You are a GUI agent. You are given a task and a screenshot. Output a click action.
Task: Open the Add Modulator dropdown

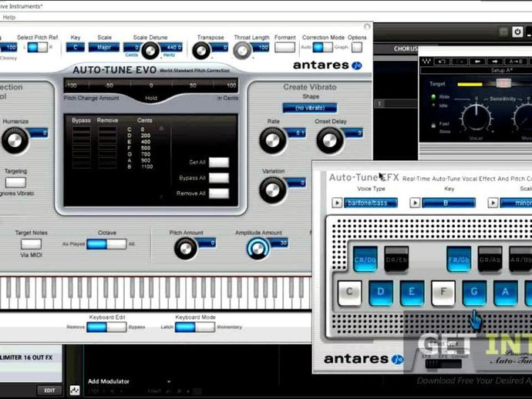[x=129, y=381]
